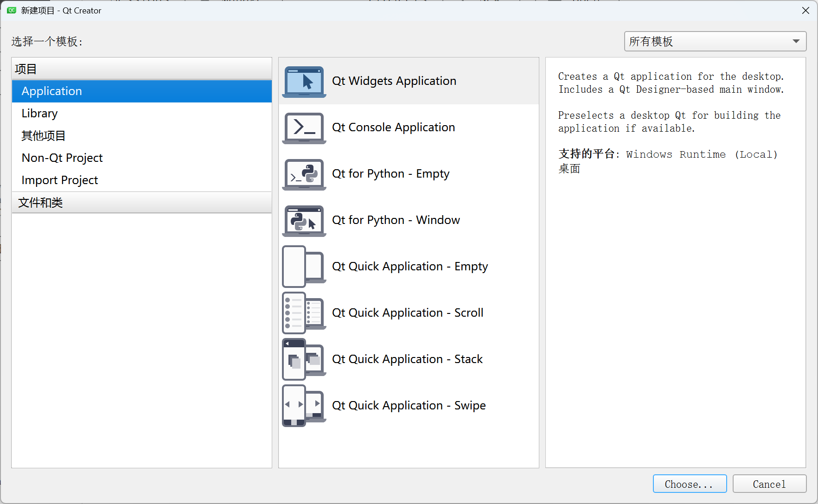Pick the Qt Quick Application - Swipe label
Viewport: 818px width, 504px height.
tap(409, 406)
